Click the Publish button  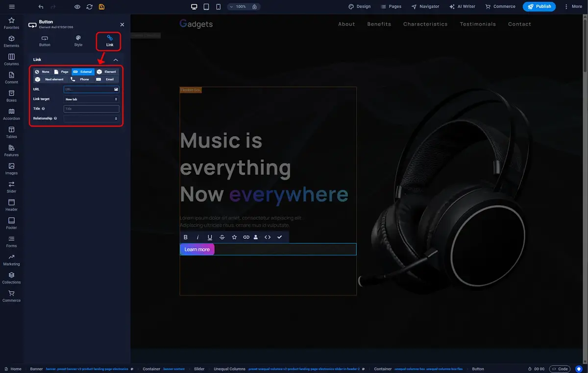coord(539,7)
